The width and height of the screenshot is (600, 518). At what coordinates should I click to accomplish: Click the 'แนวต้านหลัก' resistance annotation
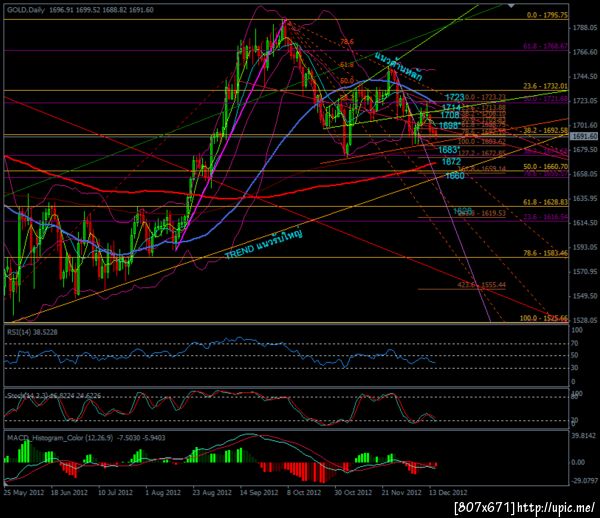(399, 66)
